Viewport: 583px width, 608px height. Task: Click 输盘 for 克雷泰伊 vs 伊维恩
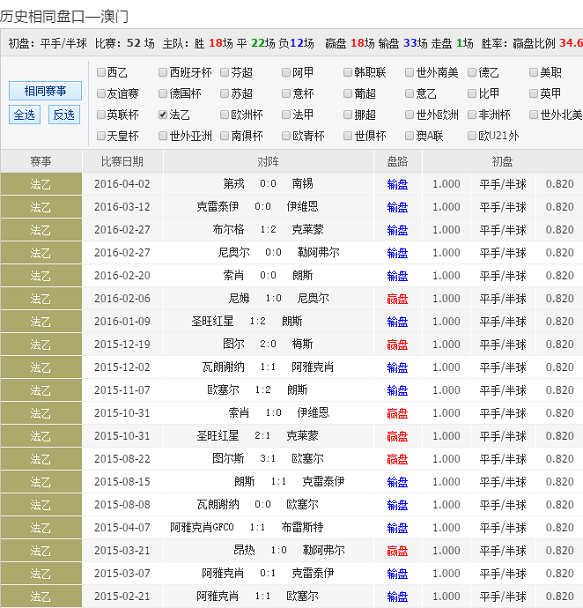[397, 207]
